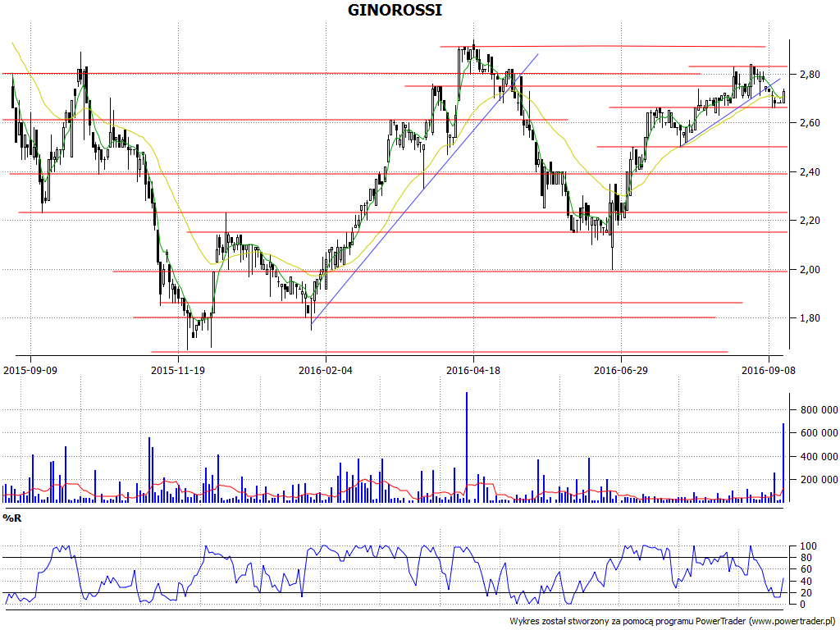
Task: Click the 200 000 volume axis label
Action: 819,480
